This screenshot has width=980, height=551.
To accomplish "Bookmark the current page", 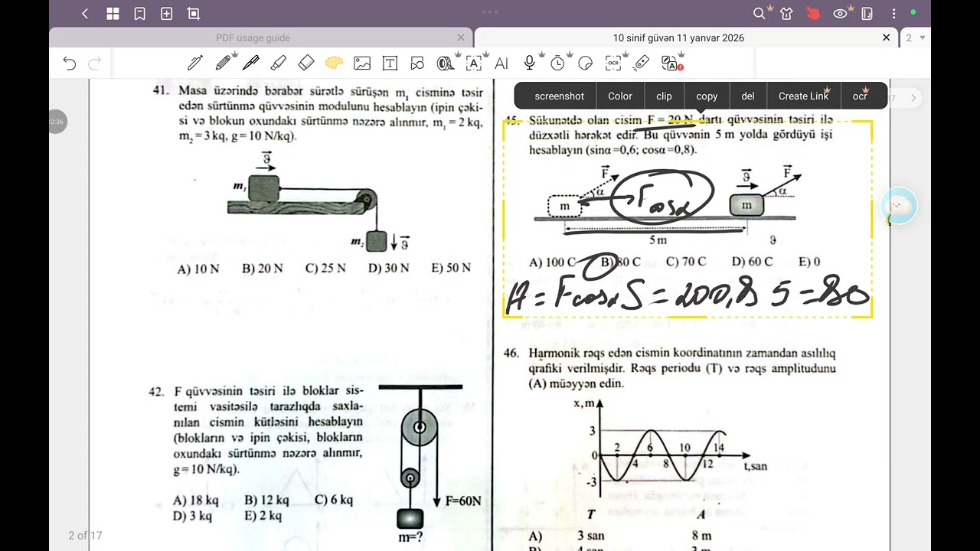I will pos(139,14).
